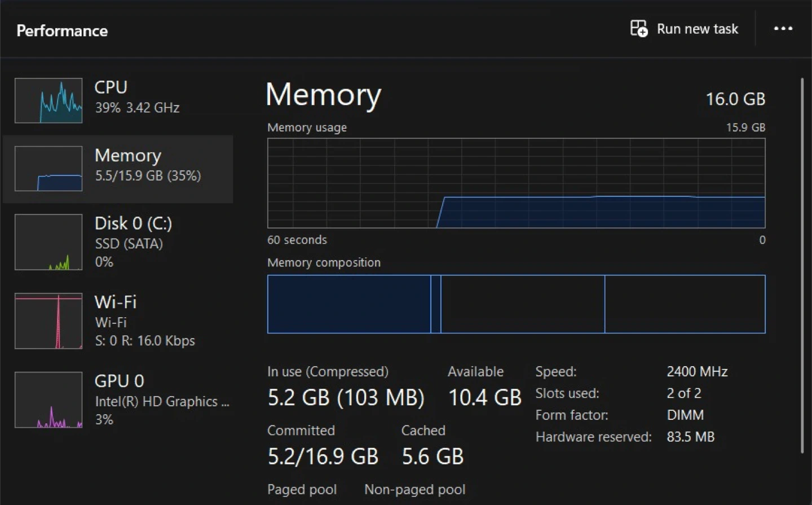Click the GPU 0 usage graph thumbnail

[48, 399]
